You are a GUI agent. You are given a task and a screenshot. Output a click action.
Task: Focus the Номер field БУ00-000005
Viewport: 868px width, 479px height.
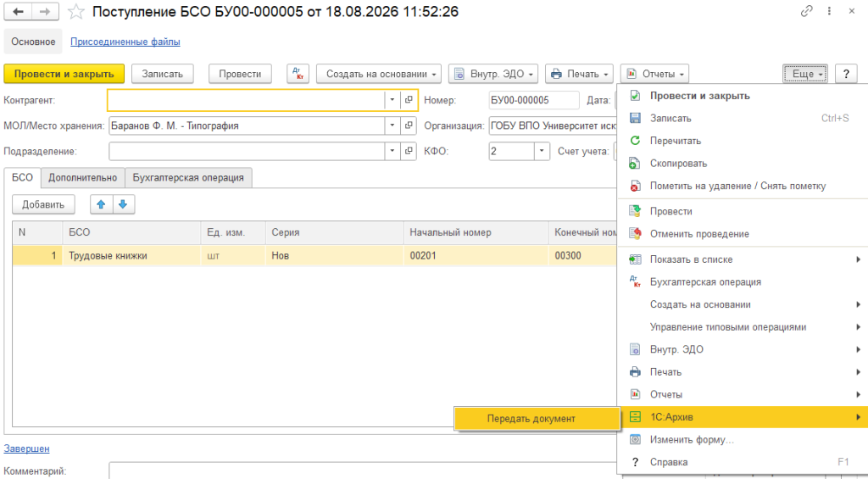click(x=534, y=100)
